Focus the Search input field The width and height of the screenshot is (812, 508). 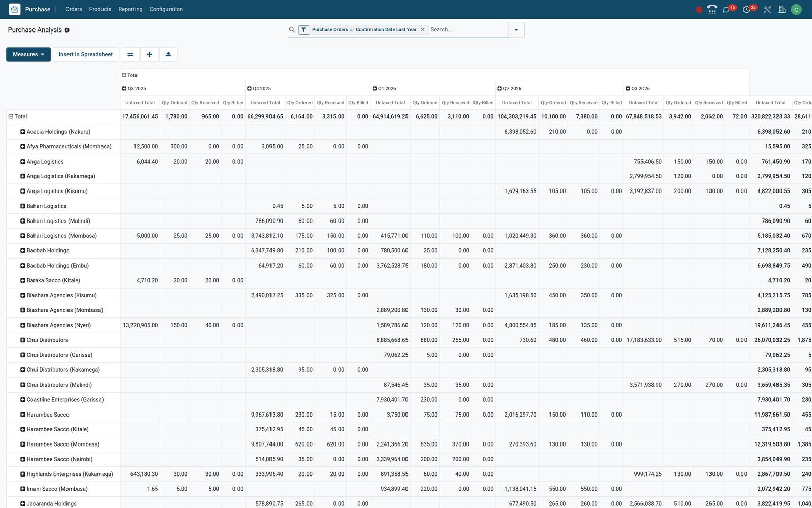pos(468,30)
